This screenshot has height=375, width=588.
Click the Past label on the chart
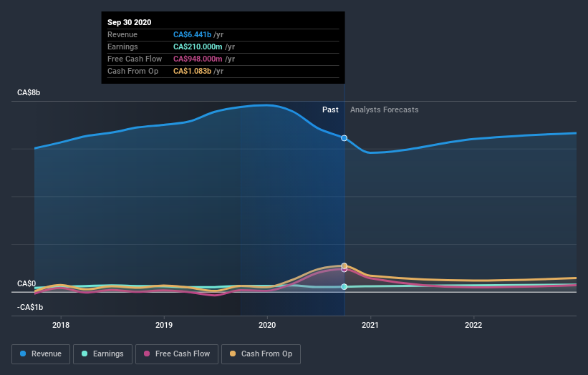pos(330,109)
